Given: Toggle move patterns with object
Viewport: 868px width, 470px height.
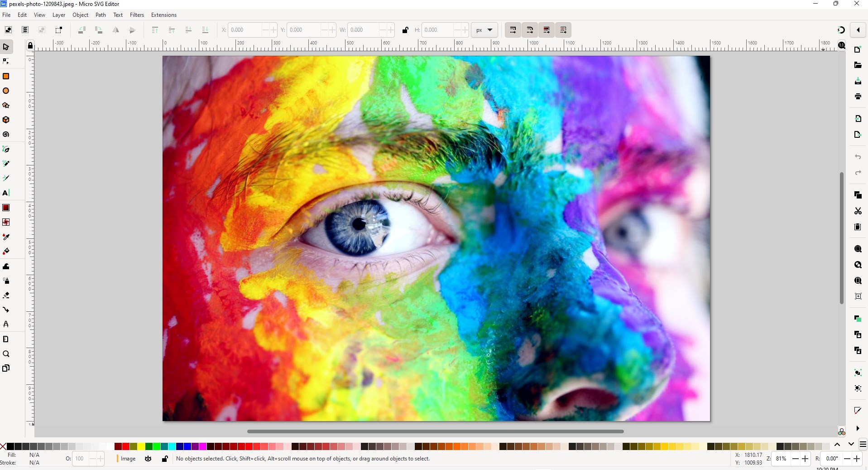Looking at the screenshot, I should pos(563,30).
